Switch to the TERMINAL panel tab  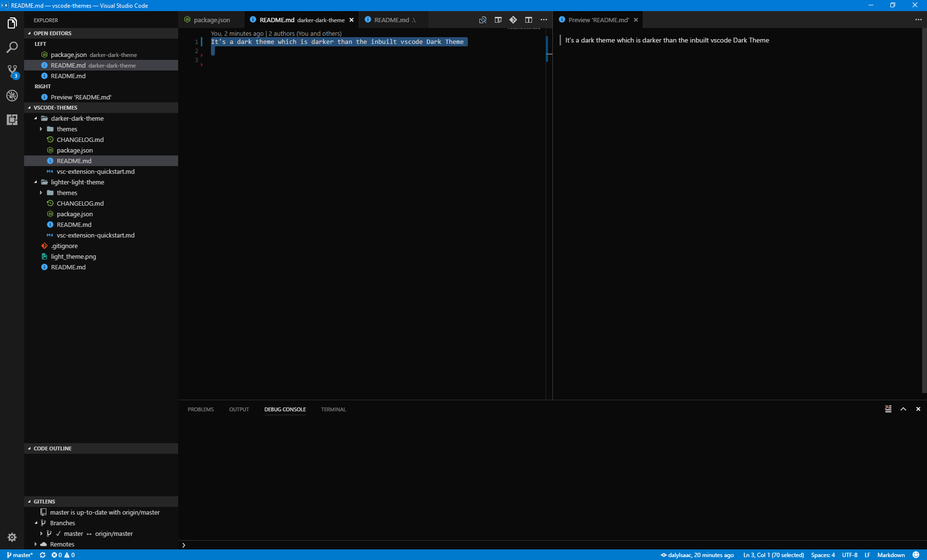(333, 409)
